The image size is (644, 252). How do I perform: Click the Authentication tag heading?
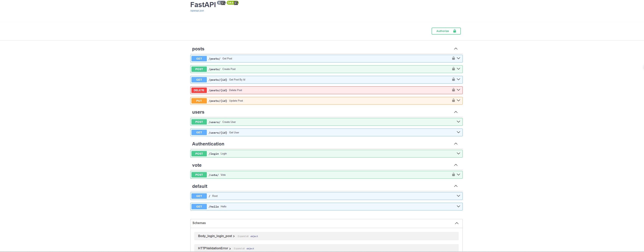[208, 144]
